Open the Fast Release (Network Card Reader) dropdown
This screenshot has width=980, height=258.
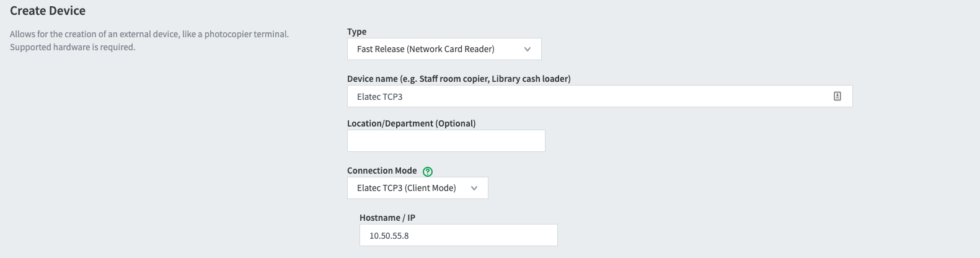tap(444, 49)
